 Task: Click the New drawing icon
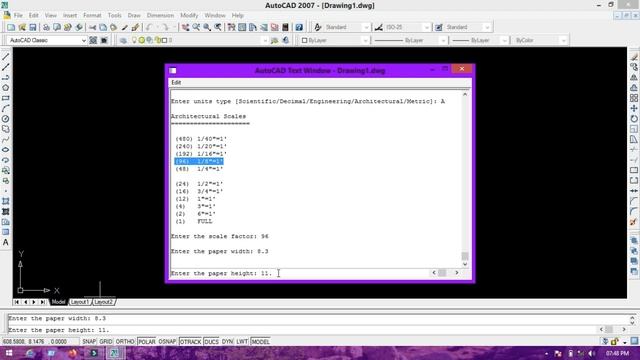point(11,27)
